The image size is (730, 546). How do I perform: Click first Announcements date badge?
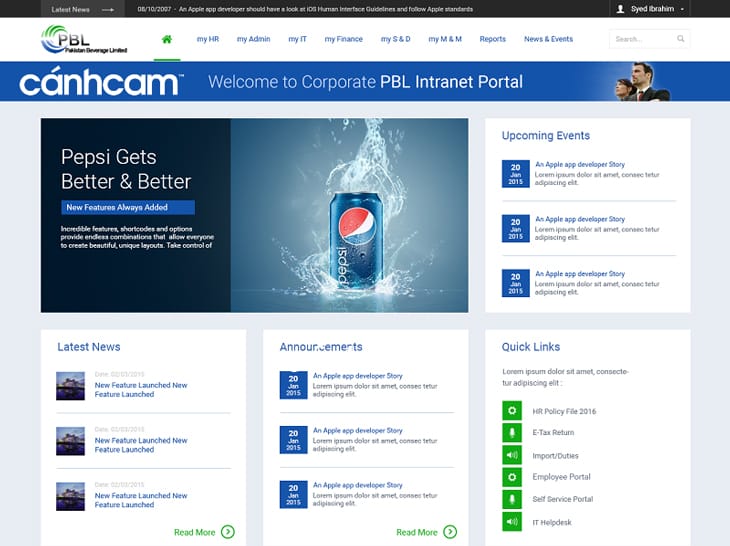tap(293, 385)
